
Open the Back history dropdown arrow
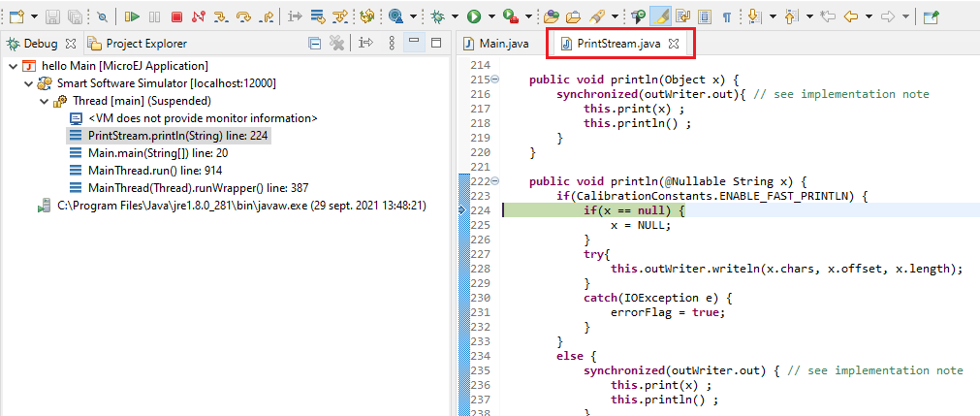click(869, 16)
